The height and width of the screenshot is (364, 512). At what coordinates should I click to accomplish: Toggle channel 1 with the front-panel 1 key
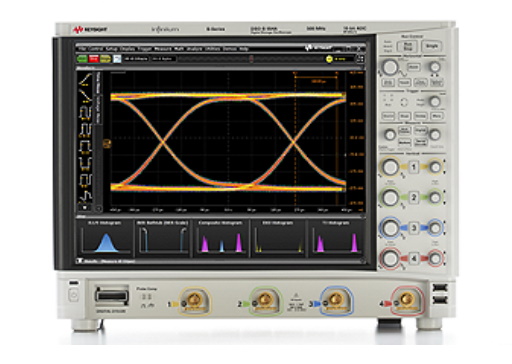414,167
